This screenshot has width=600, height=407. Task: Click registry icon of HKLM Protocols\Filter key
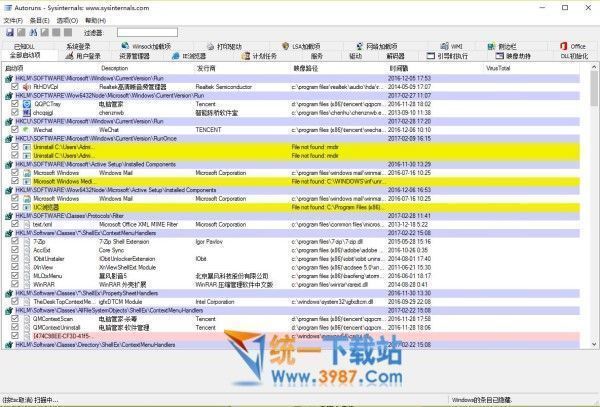(x=8, y=216)
